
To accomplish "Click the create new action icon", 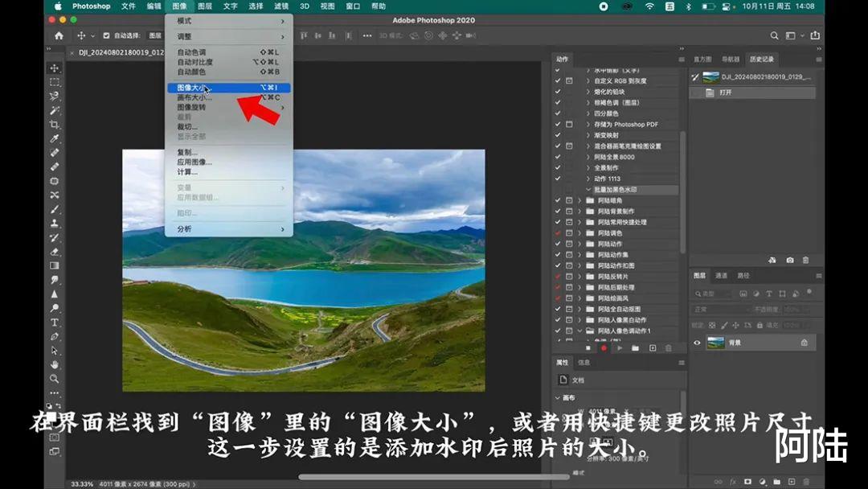I will (653, 347).
